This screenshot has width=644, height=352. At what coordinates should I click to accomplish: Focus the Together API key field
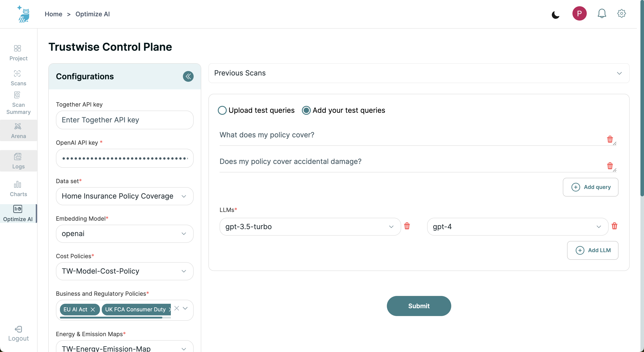coord(125,120)
